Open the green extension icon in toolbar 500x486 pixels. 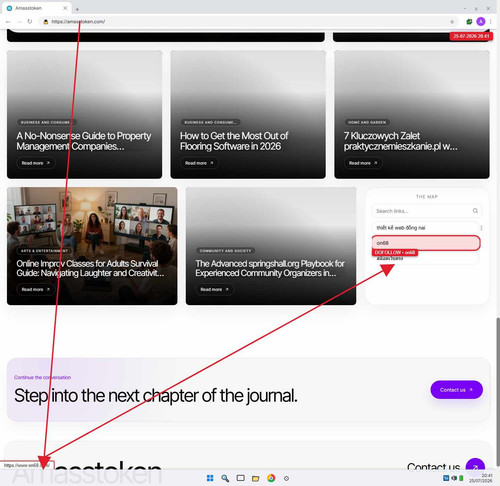tap(469, 22)
